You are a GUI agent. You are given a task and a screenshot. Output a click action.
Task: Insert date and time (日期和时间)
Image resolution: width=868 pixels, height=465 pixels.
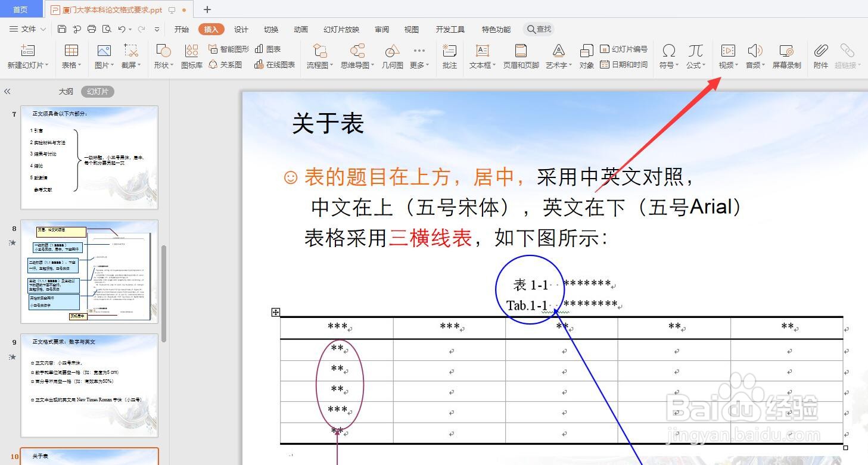coord(623,64)
